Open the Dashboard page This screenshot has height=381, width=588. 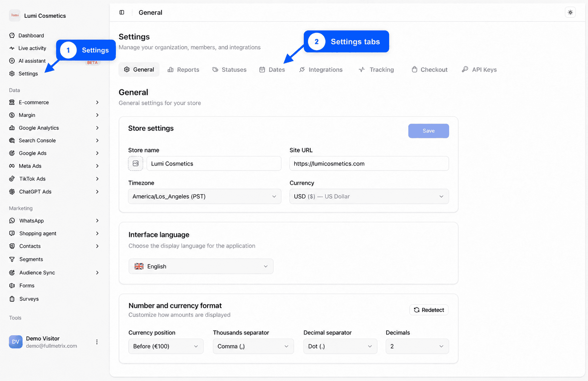[x=31, y=35]
